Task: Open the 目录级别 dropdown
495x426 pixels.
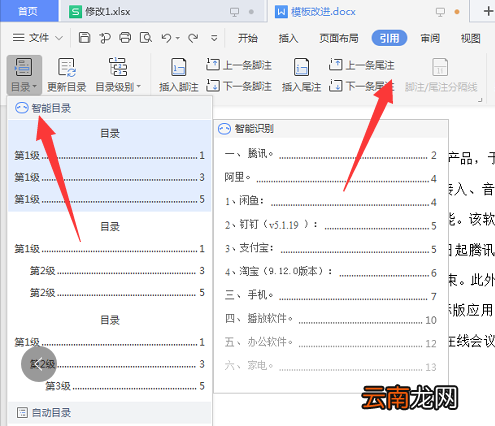Action: (x=118, y=75)
